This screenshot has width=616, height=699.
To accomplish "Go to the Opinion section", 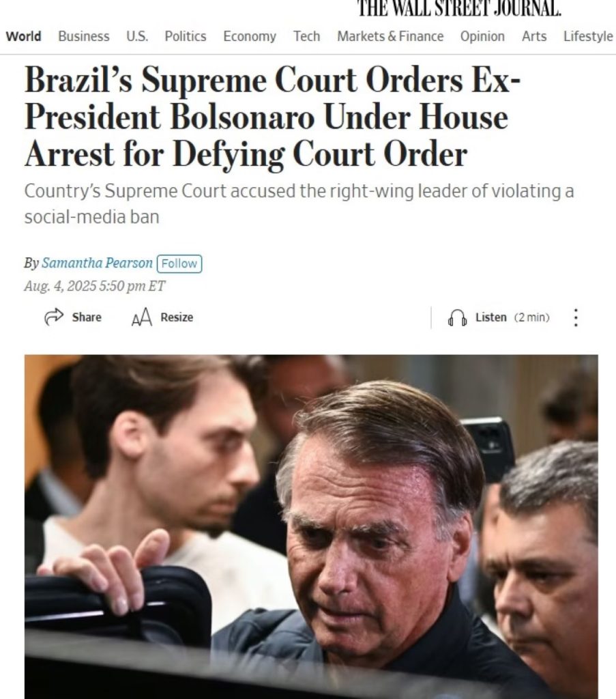I will (482, 36).
